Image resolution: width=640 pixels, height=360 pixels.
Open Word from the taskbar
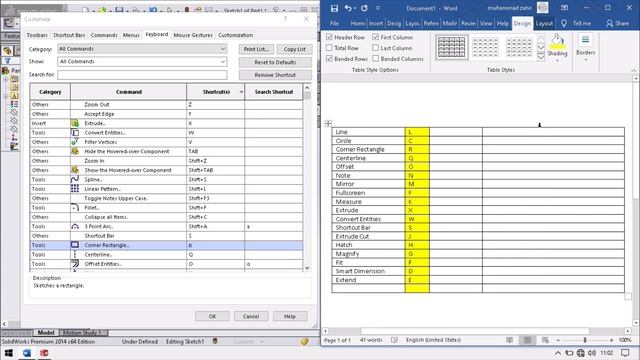[27, 353]
